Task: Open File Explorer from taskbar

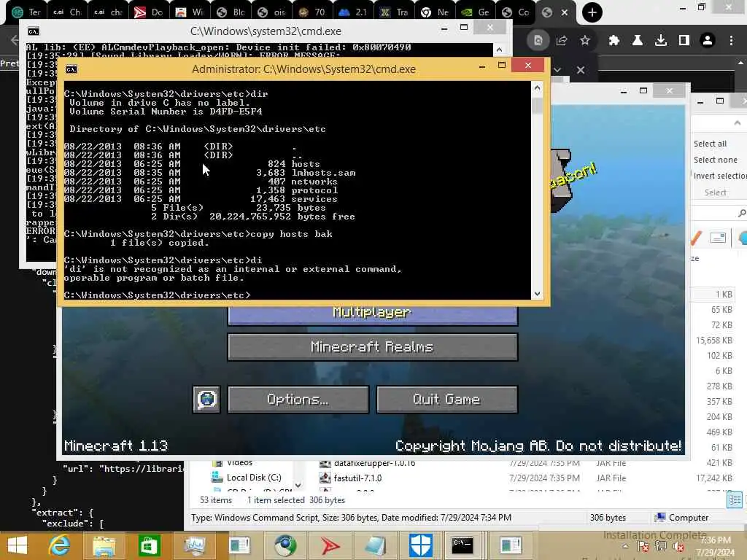Action: (104, 545)
